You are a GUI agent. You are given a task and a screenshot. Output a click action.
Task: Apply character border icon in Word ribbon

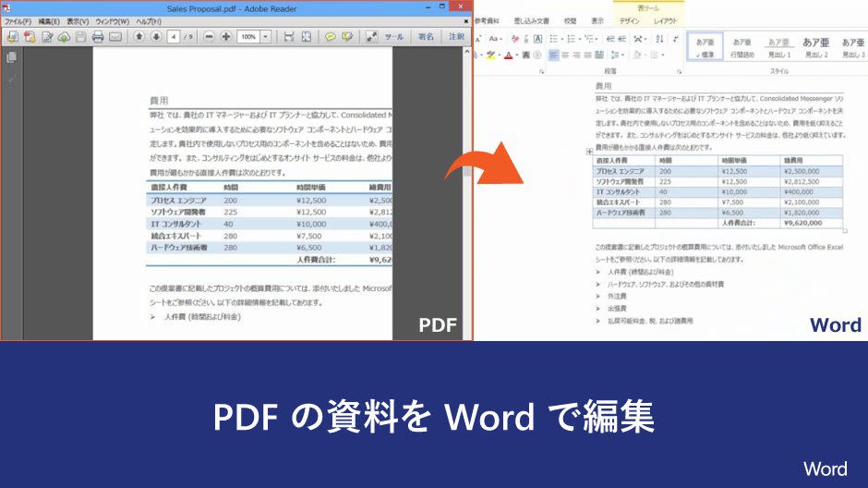tap(537, 39)
